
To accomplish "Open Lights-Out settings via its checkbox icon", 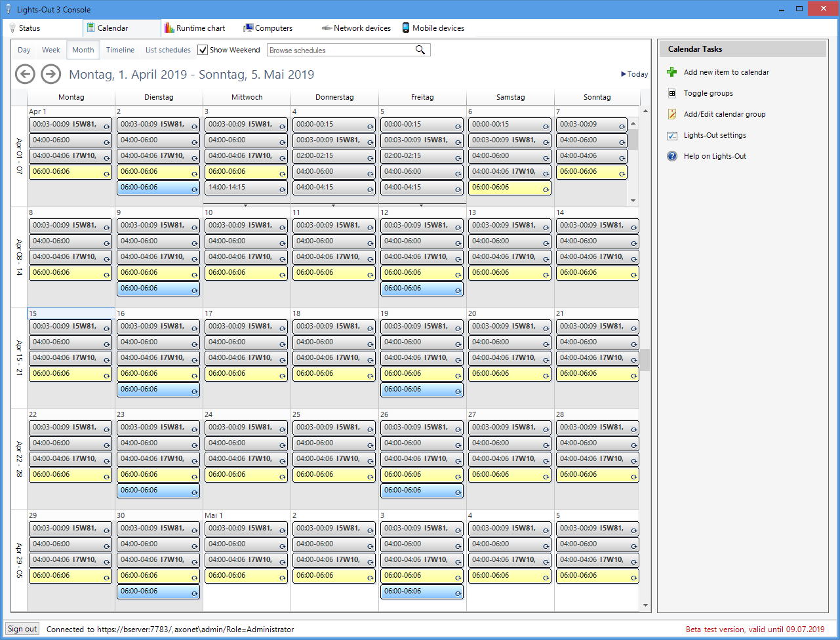I will pos(671,135).
